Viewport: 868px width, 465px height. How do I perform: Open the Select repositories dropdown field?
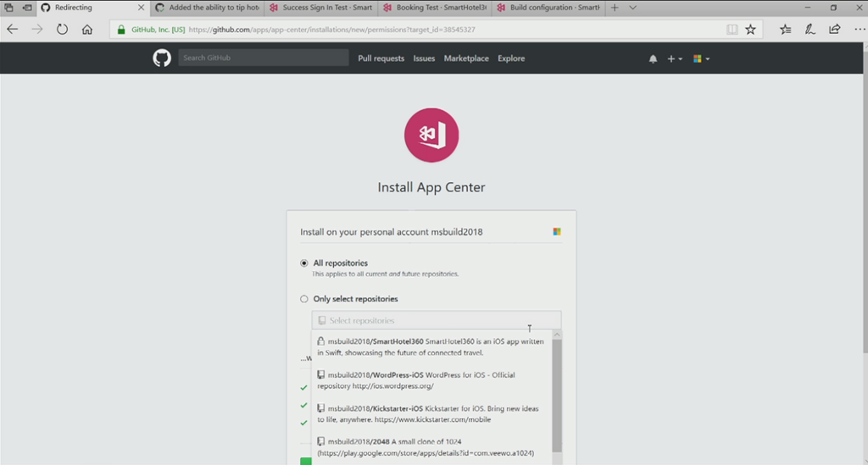tap(436, 321)
